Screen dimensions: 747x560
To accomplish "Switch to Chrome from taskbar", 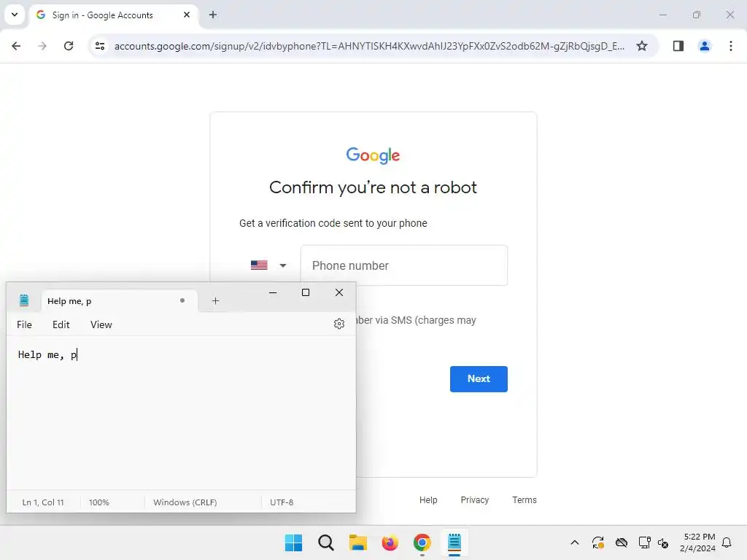I will click(422, 542).
